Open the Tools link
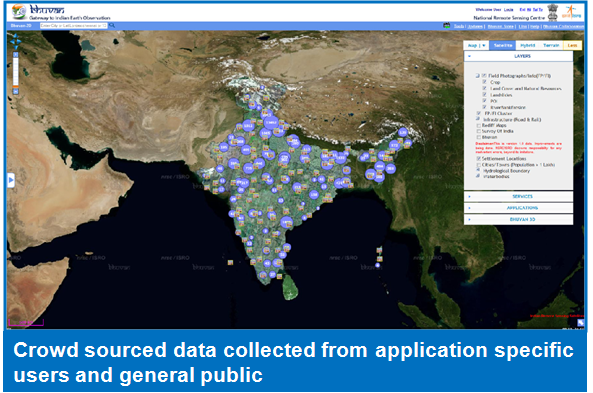This screenshot has width=593, height=393. pos(459,26)
